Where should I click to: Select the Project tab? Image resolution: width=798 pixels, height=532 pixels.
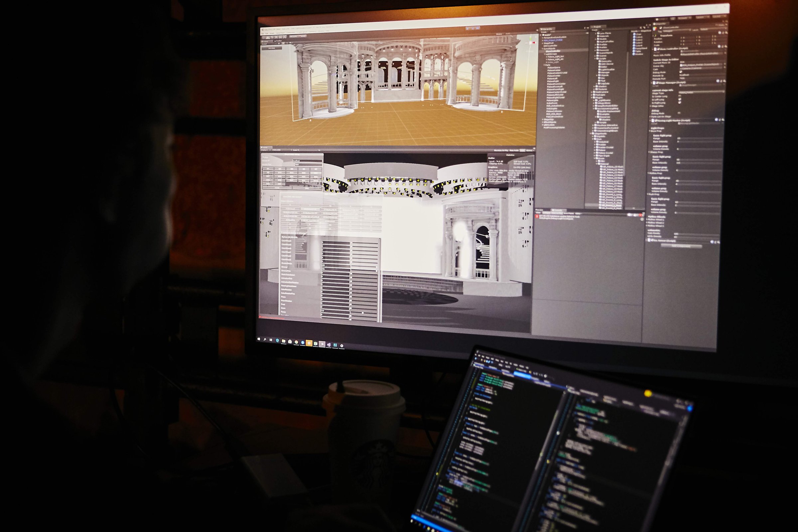(x=598, y=27)
